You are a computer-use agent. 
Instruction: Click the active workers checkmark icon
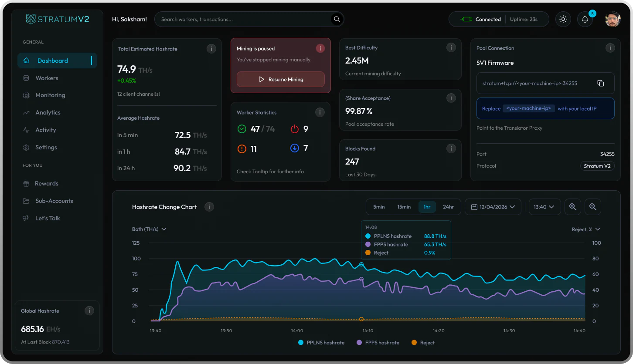[x=242, y=129]
